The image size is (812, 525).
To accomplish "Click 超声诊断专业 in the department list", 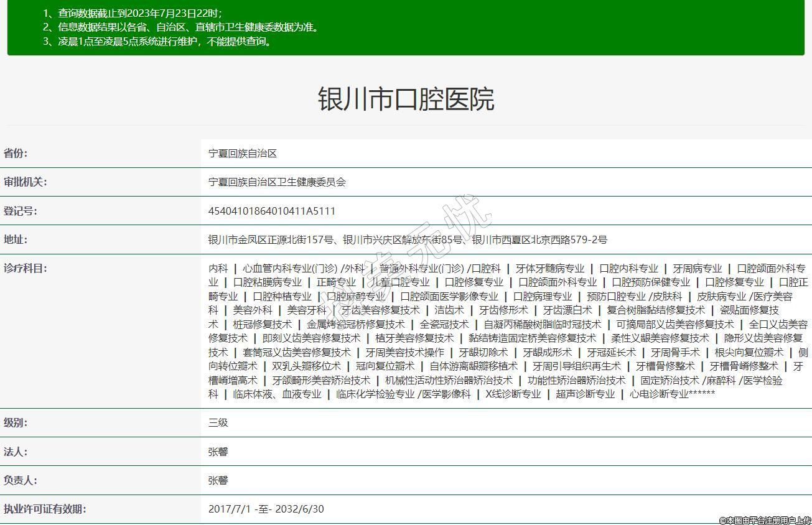I will [585, 394].
